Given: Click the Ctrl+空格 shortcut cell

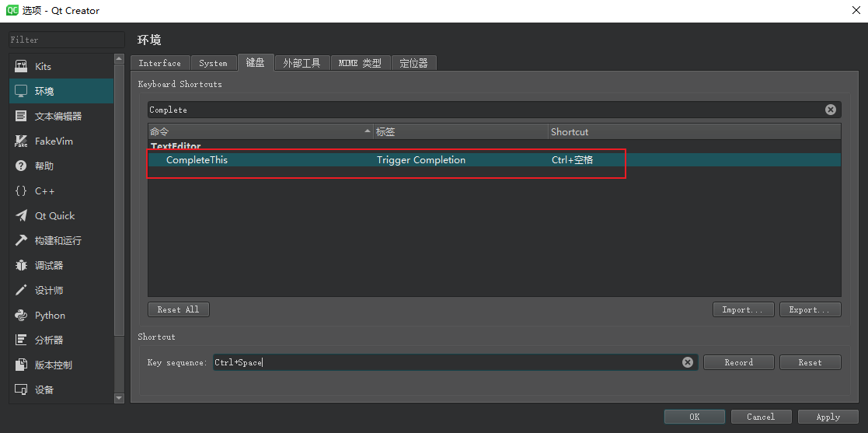Looking at the screenshot, I should 573,160.
